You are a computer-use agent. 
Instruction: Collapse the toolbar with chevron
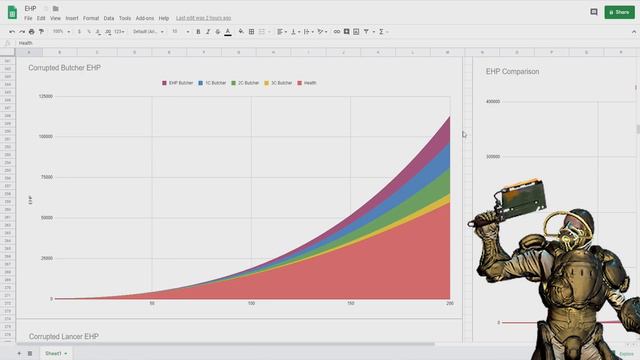[x=634, y=31]
